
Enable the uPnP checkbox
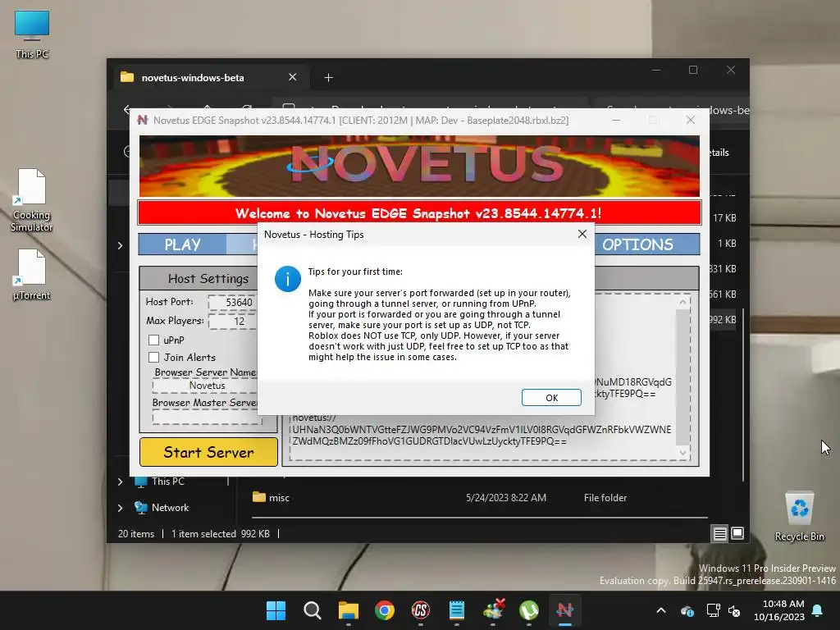coord(153,340)
